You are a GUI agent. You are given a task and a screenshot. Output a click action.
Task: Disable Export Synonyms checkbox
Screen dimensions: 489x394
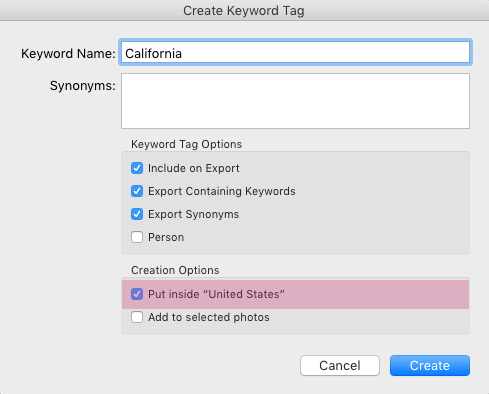(137, 214)
